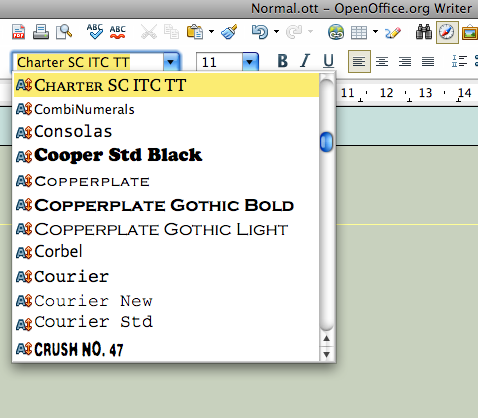Viewport: 478px width, 418px height.
Task: Open Page Preview with magnifier icon
Action: click(x=64, y=32)
